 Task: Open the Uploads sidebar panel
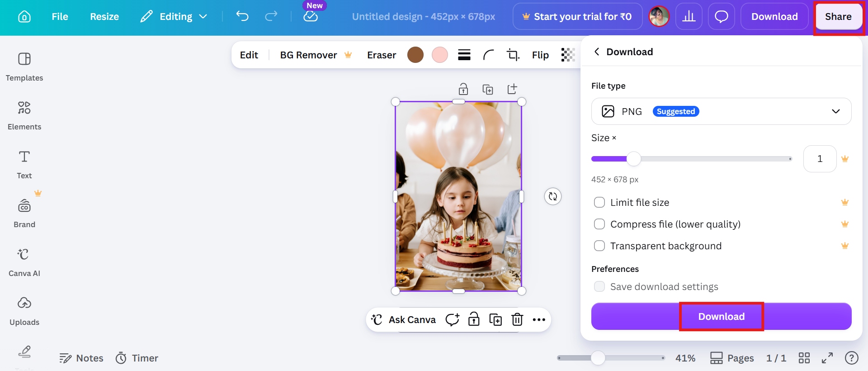coord(24,311)
